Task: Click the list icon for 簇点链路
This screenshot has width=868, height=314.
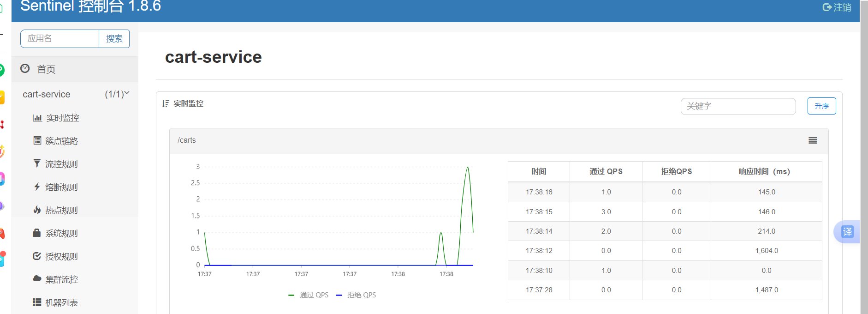Action: (x=37, y=140)
